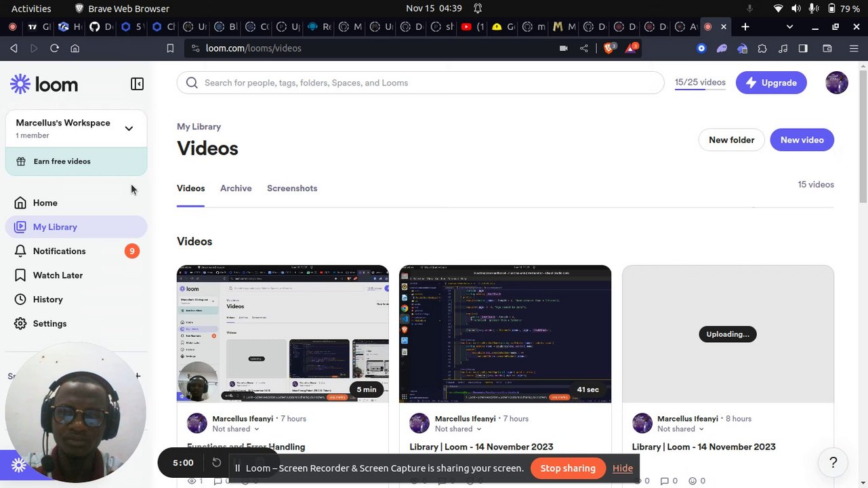Pause the Loom screen recording

tap(237, 468)
